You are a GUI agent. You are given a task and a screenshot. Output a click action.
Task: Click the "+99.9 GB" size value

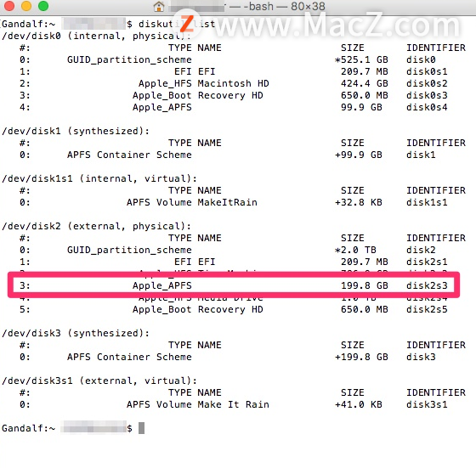click(358, 155)
